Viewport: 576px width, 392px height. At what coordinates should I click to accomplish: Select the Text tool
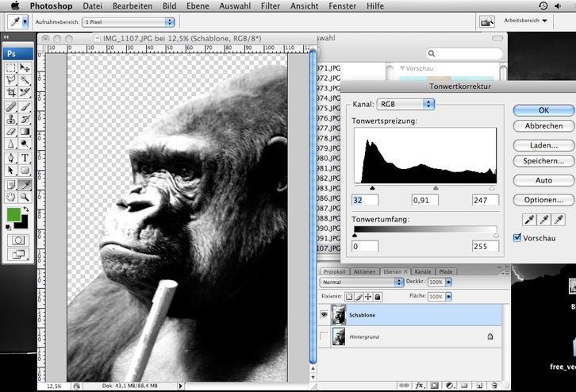[x=25, y=157]
